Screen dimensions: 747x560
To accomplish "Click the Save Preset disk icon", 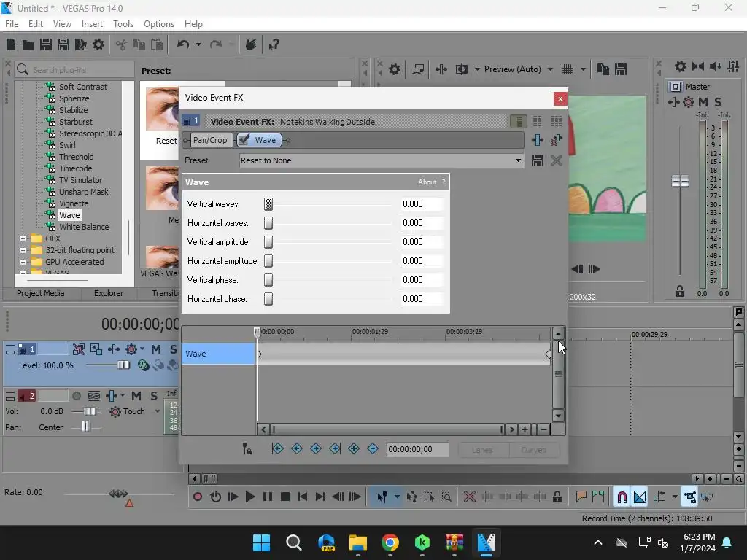I will [538, 160].
